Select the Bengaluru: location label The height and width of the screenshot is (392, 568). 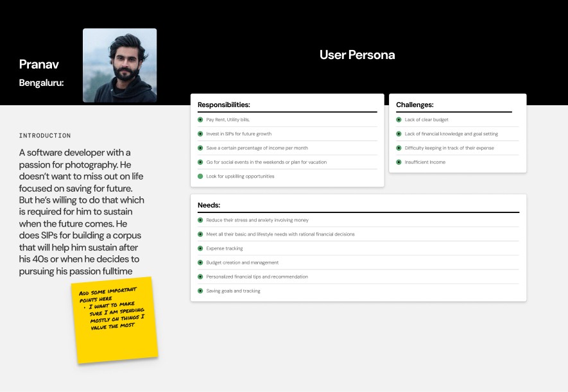pyautogui.click(x=41, y=83)
